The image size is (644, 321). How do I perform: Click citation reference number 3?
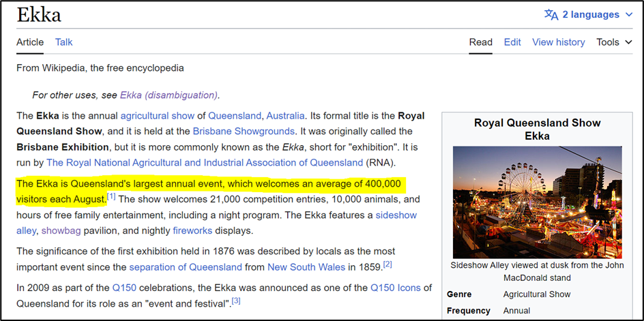tap(236, 301)
